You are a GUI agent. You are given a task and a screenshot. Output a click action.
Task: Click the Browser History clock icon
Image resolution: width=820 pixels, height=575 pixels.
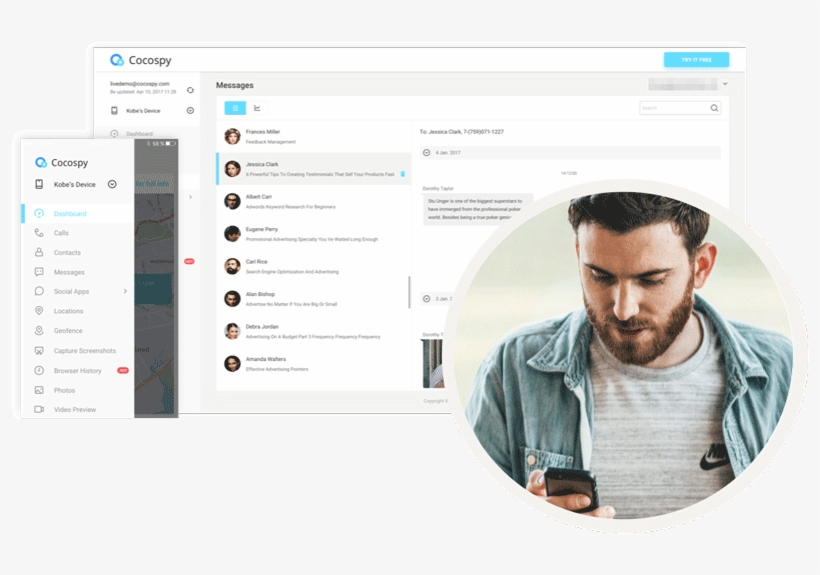click(x=39, y=370)
